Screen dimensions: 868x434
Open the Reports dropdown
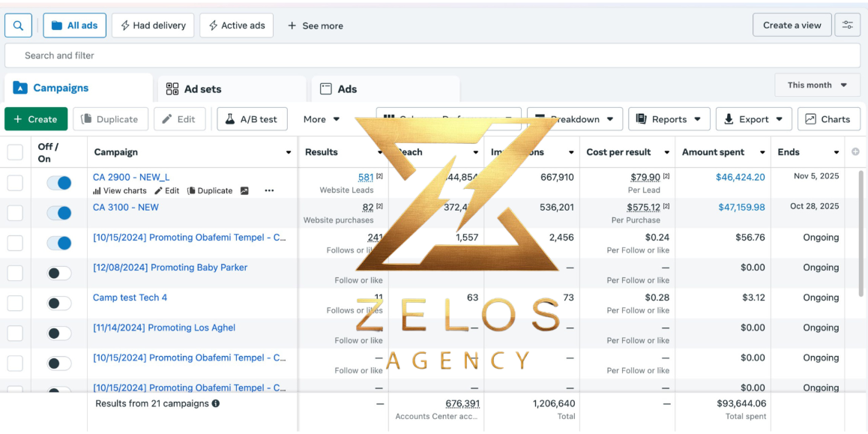[669, 119]
